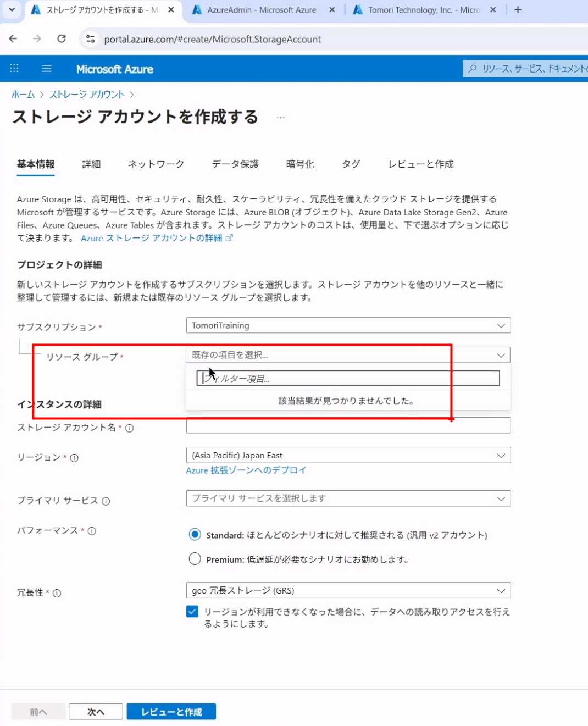
Task: Expand the サブスクリプション dropdown
Action: pos(348,325)
